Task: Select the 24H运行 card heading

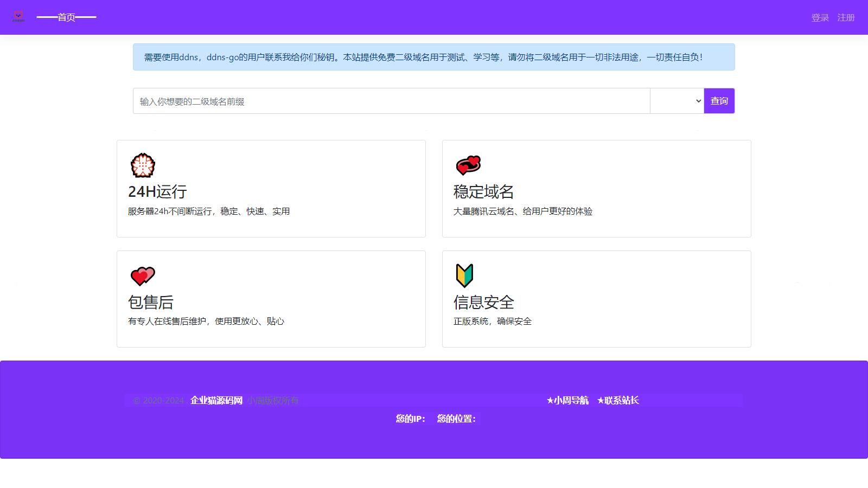Action: (x=157, y=191)
